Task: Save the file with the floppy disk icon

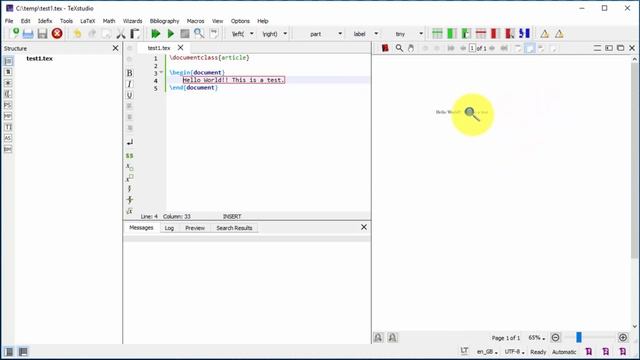Action: point(42,33)
